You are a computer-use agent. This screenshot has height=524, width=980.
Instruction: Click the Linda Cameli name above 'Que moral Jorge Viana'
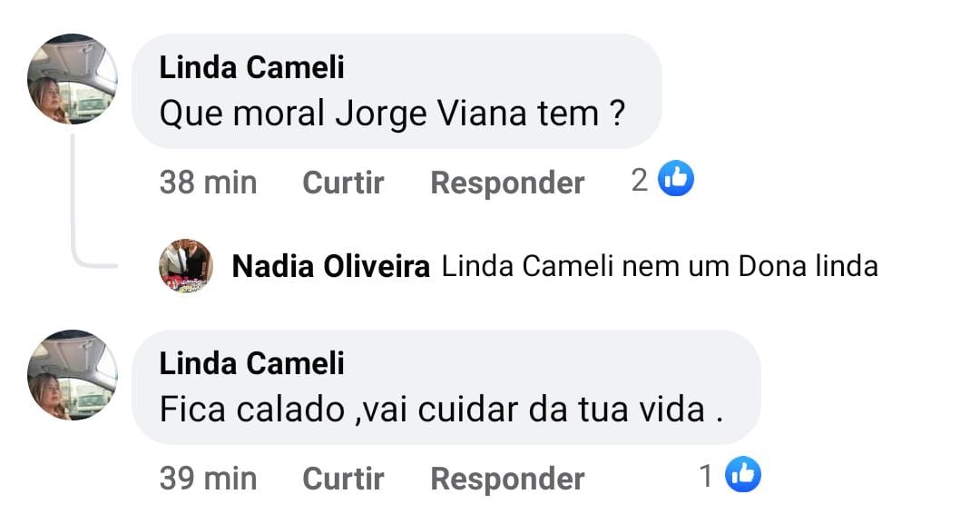251,67
